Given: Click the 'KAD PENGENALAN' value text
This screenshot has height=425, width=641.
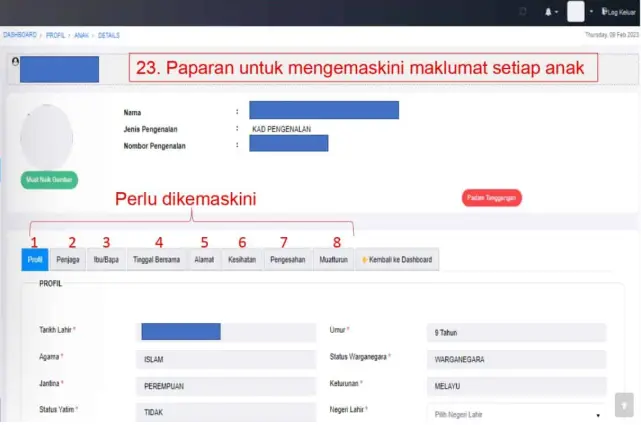Looking at the screenshot, I should (x=282, y=129).
